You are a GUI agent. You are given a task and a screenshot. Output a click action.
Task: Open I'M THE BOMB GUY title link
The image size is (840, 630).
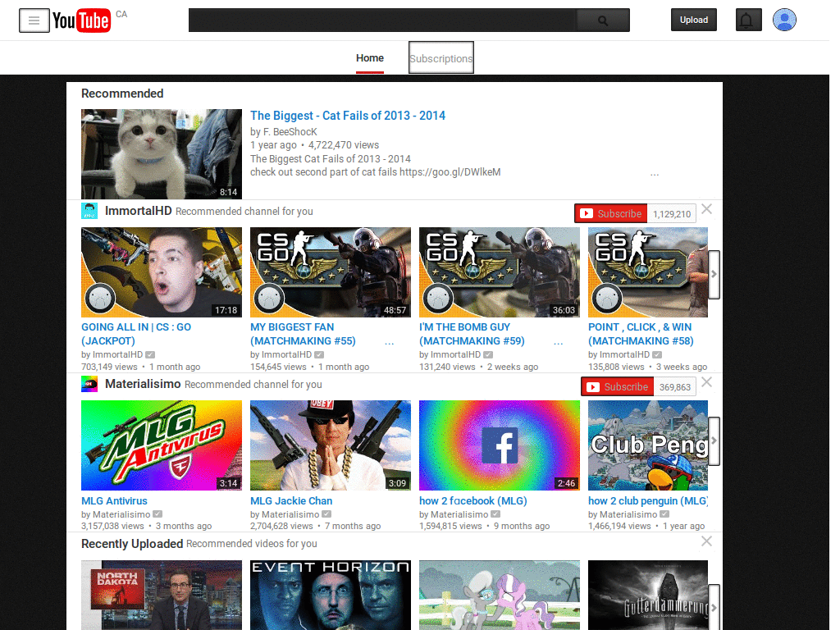472,334
